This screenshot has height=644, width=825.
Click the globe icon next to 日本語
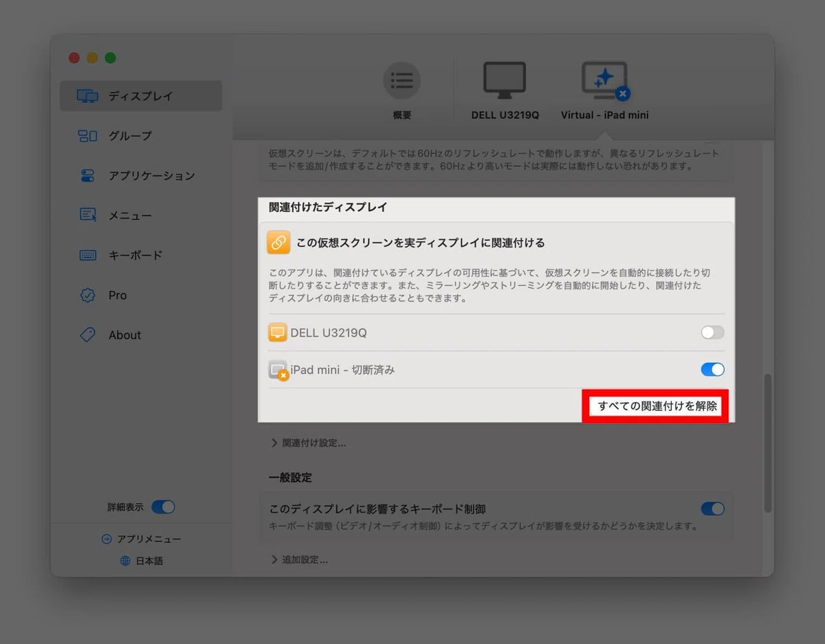pyautogui.click(x=125, y=561)
